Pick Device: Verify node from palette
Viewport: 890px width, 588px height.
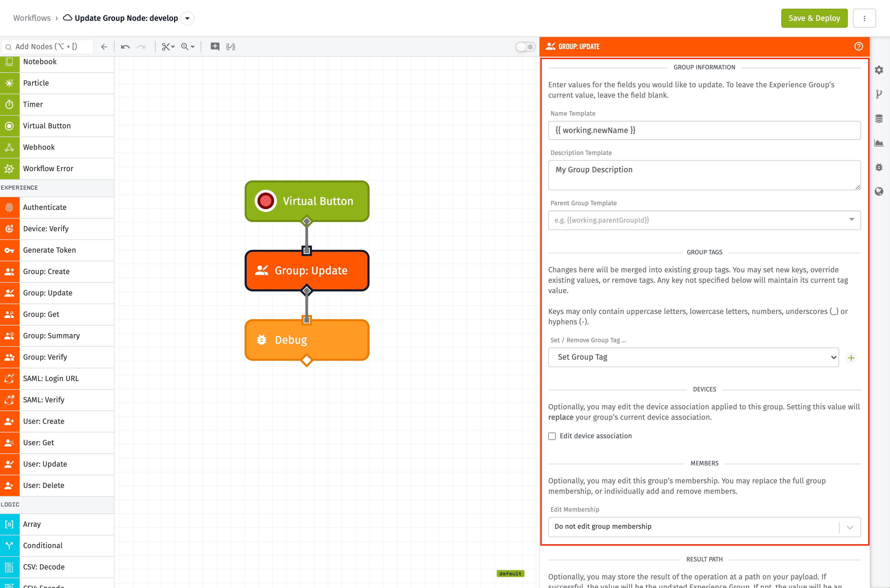[57, 229]
